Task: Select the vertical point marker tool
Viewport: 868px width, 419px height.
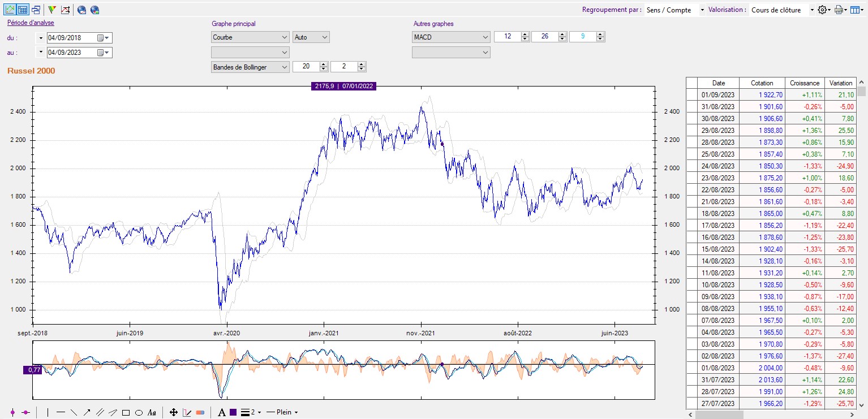Action: tap(12, 412)
